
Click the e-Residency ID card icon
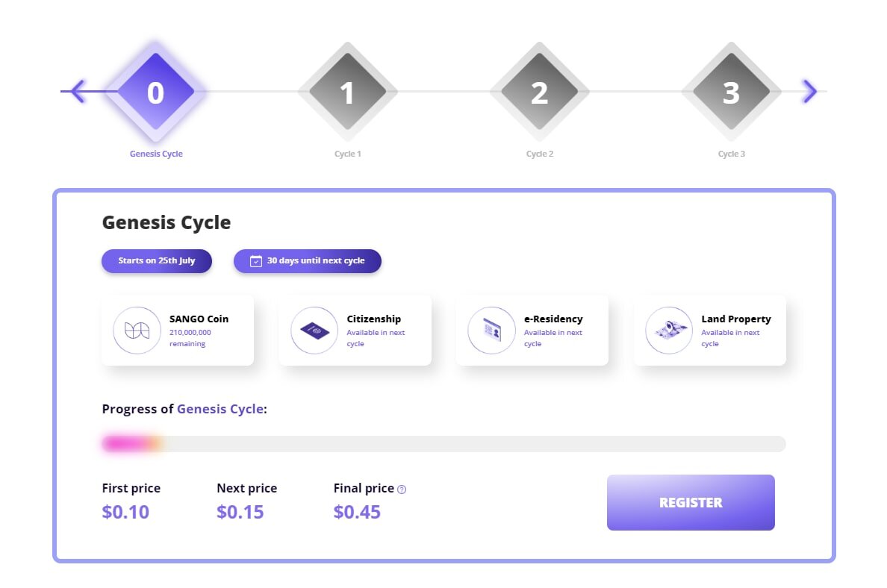[491, 330]
